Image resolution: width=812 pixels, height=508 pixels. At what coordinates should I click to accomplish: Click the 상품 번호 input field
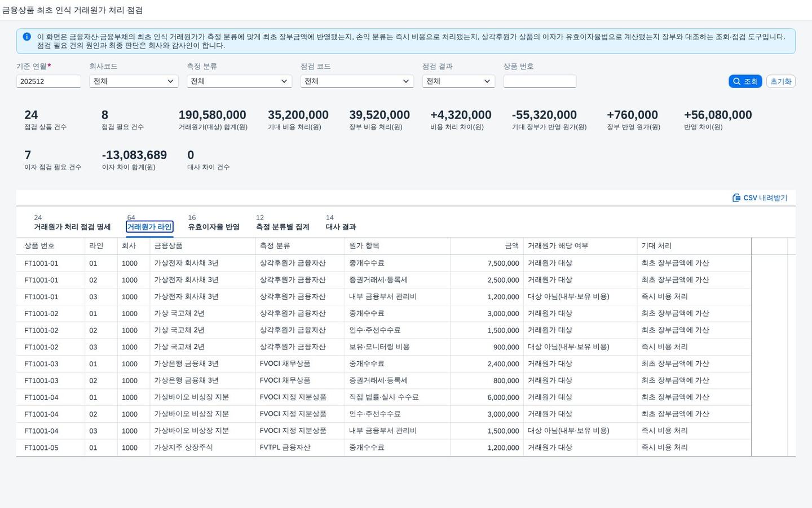pyautogui.click(x=540, y=81)
